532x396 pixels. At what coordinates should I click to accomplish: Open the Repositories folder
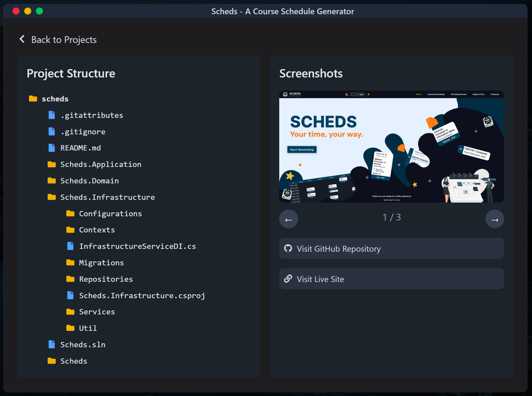(x=99, y=279)
